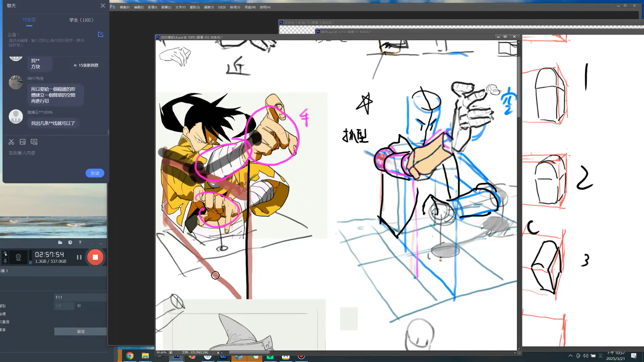The width and height of the screenshot is (644, 362).
Task: Open recorder output folder icon
Action: coord(60,242)
